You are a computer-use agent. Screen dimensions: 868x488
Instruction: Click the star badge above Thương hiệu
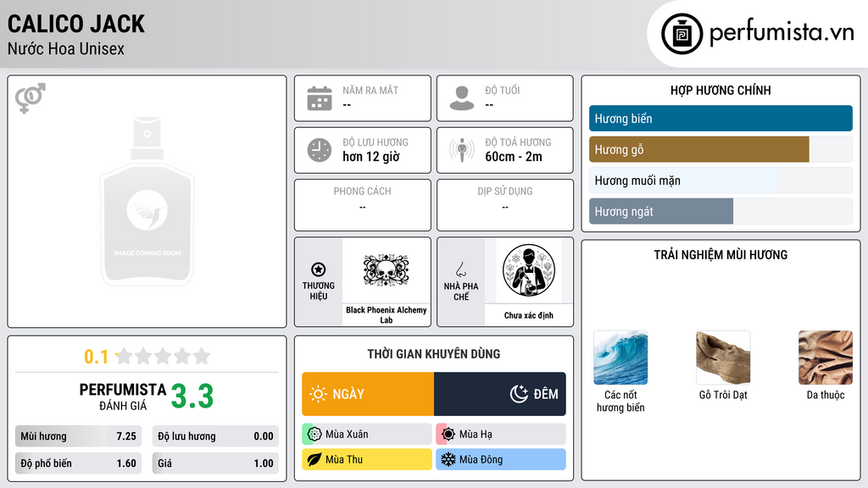click(319, 269)
